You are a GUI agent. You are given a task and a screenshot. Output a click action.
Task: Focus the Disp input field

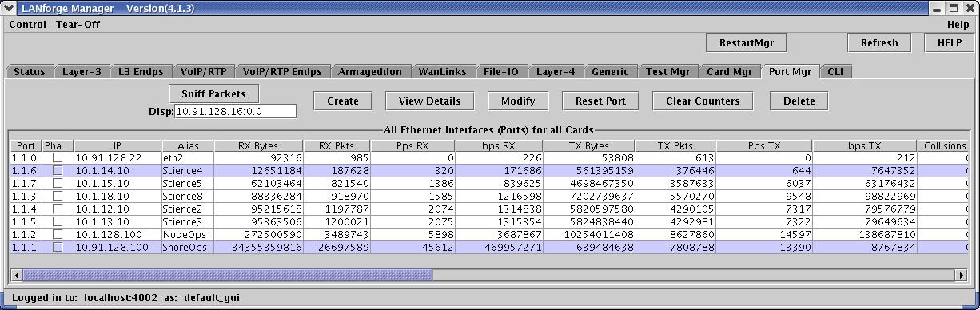(235, 112)
